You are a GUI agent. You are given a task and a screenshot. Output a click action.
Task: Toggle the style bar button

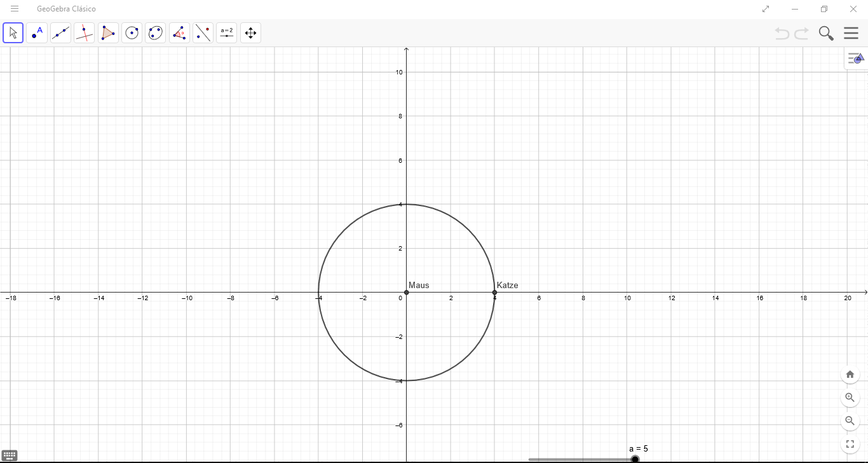click(x=855, y=59)
